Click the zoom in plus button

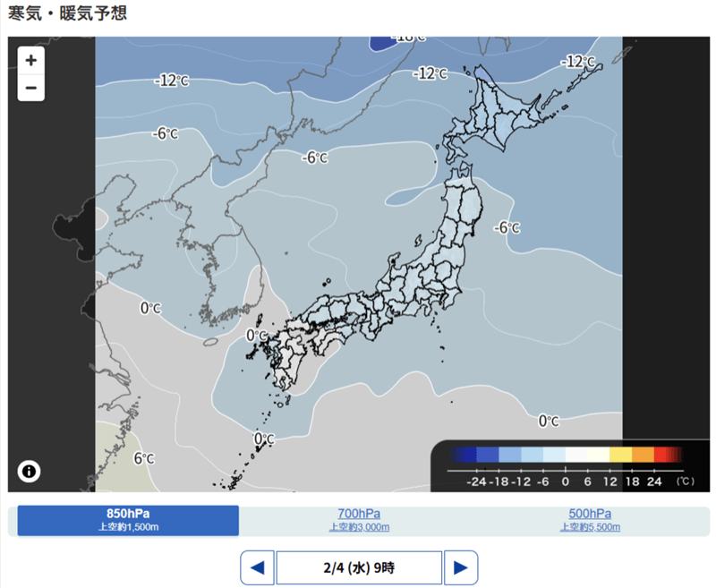click(30, 60)
